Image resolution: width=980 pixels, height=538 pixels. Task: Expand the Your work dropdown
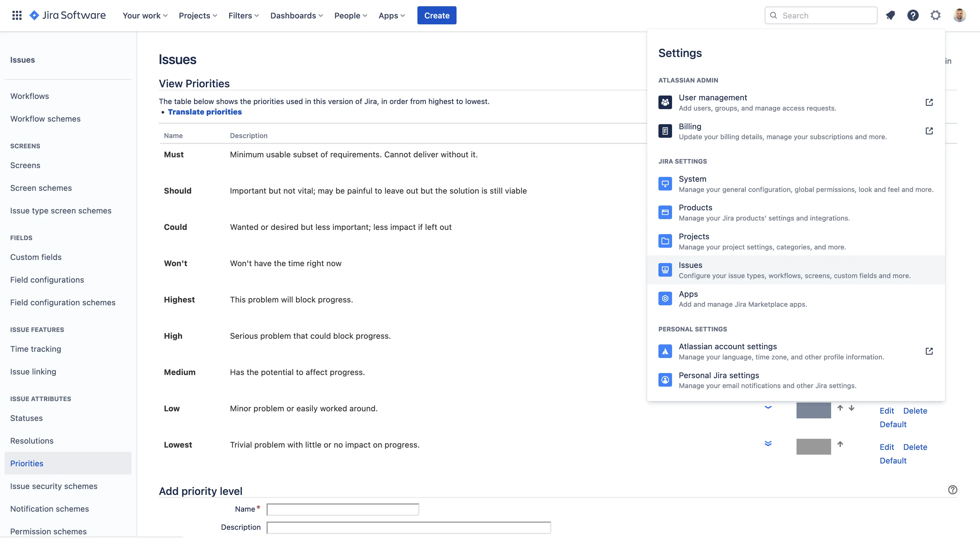click(x=145, y=16)
